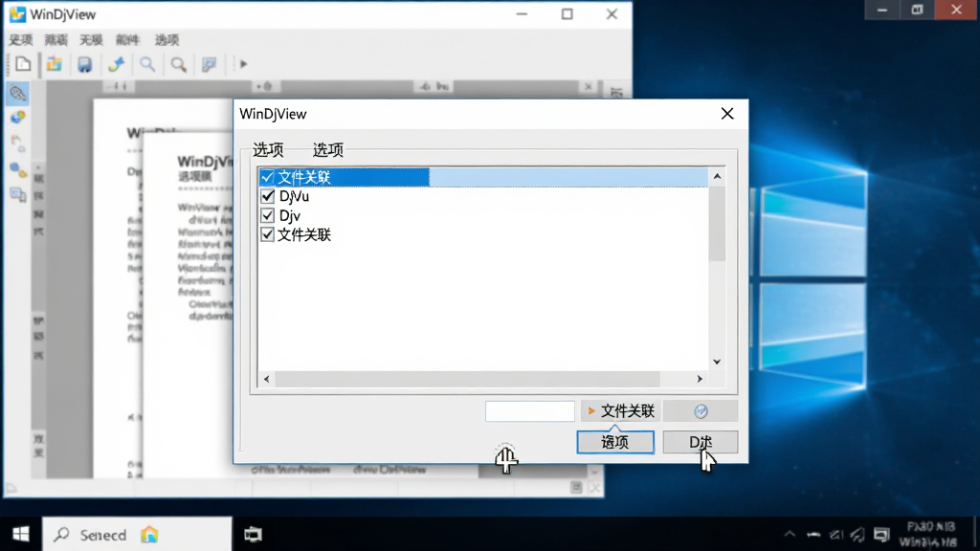Click the vertical scrollbar thumb in the list
Image resolution: width=980 pixels, height=551 pixels.
[x=717, y=224]
